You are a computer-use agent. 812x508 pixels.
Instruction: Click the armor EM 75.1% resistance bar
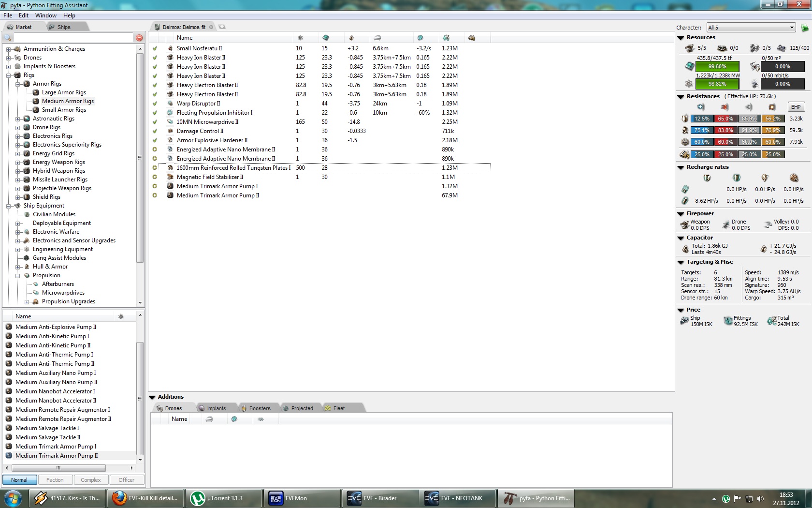coord(702,130)
